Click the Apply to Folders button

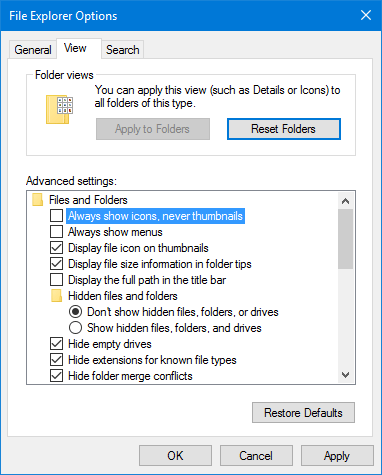pos(153,129)
